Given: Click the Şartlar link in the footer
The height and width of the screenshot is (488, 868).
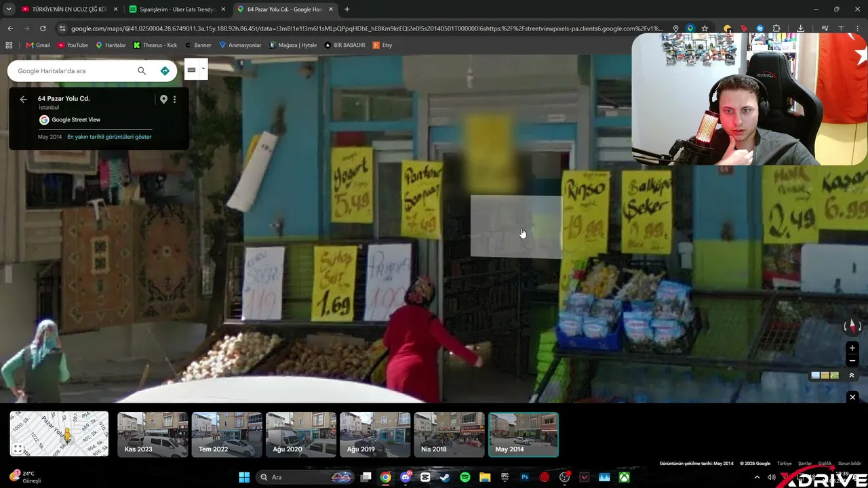Looking at the screenshot, I should (x=805, y=464).
